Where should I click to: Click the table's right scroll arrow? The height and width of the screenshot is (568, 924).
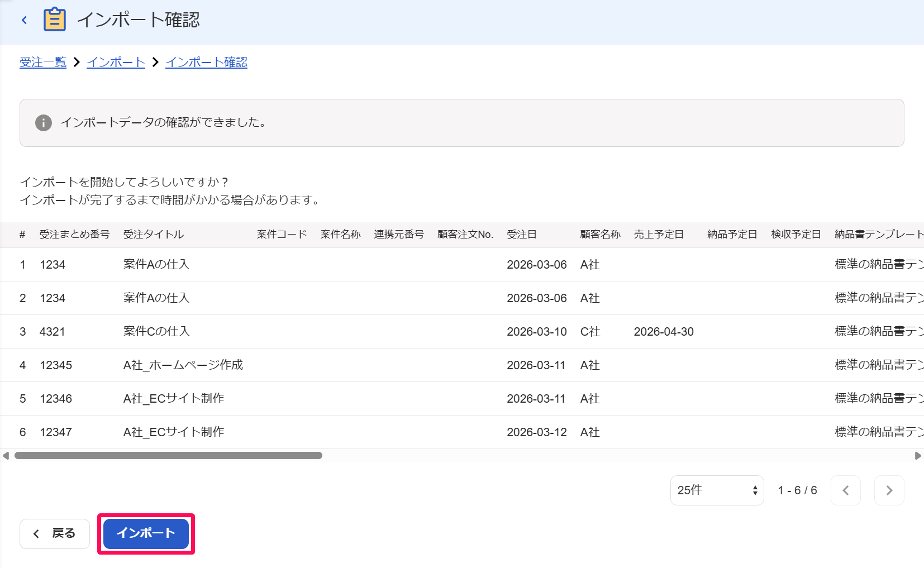tap(918, 456)
